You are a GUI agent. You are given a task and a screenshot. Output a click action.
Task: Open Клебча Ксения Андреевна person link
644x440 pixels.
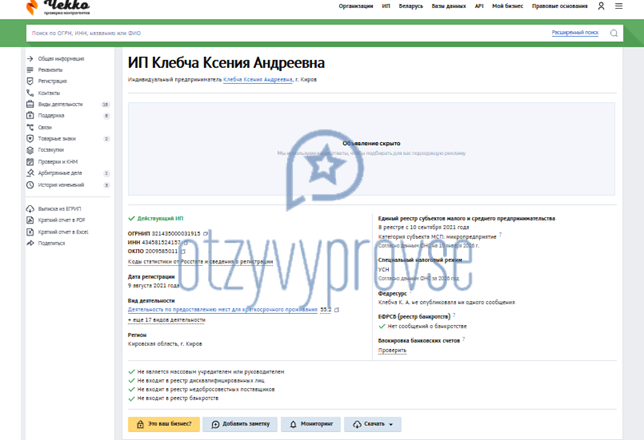tap(258, 80)
